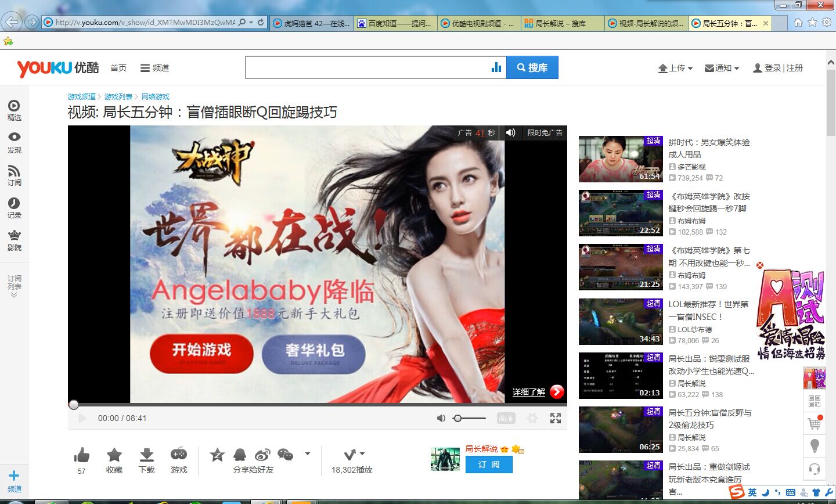Switch to 虎妈猫爸 42 browser tab
Viewport: 836px width, 504px height.
311,23
